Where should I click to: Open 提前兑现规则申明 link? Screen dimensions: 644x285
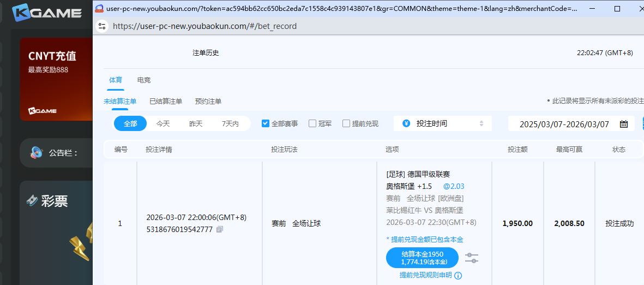[425, 276]
